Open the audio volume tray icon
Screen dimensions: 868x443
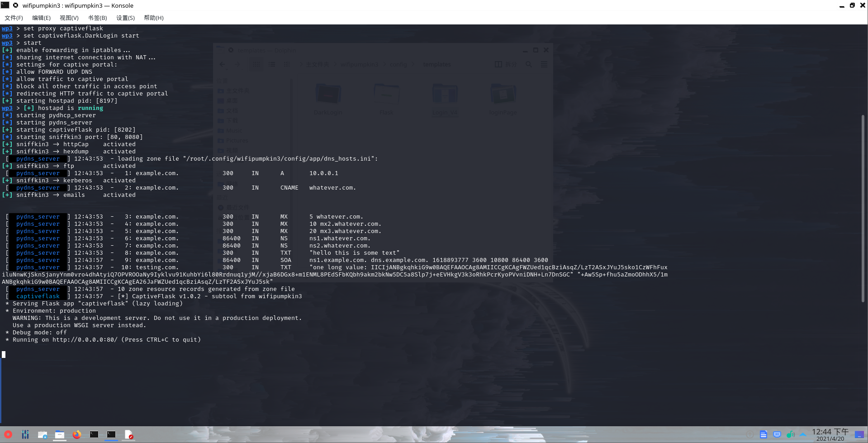[790, 434]
